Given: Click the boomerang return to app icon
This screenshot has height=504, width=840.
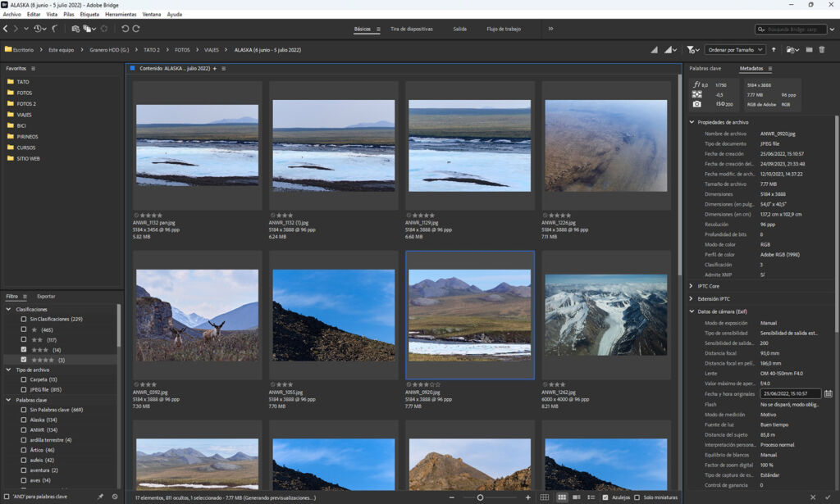Looking at the screenshot, I should [x=55, y=29].
